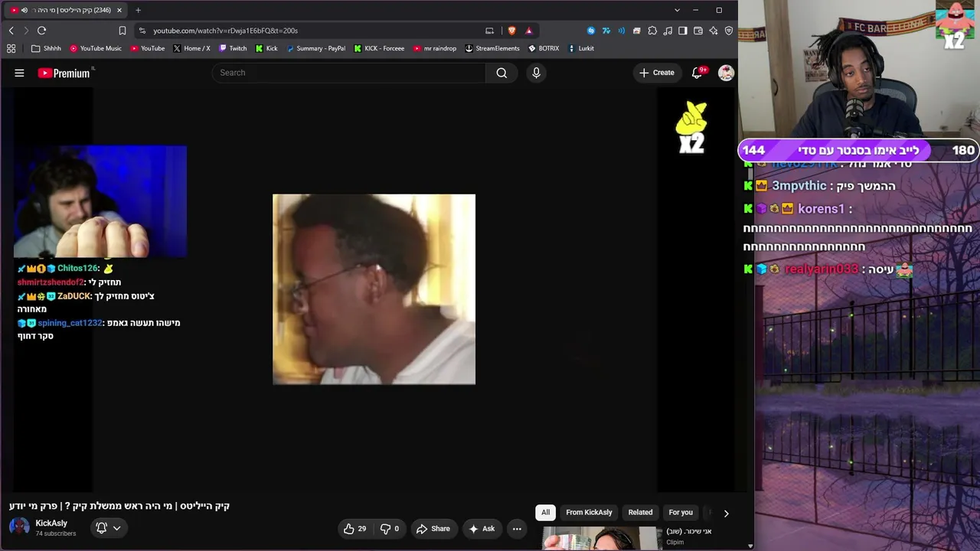
Task: Open the KickAsly channel avatar
Action: (x=19, y=527)
